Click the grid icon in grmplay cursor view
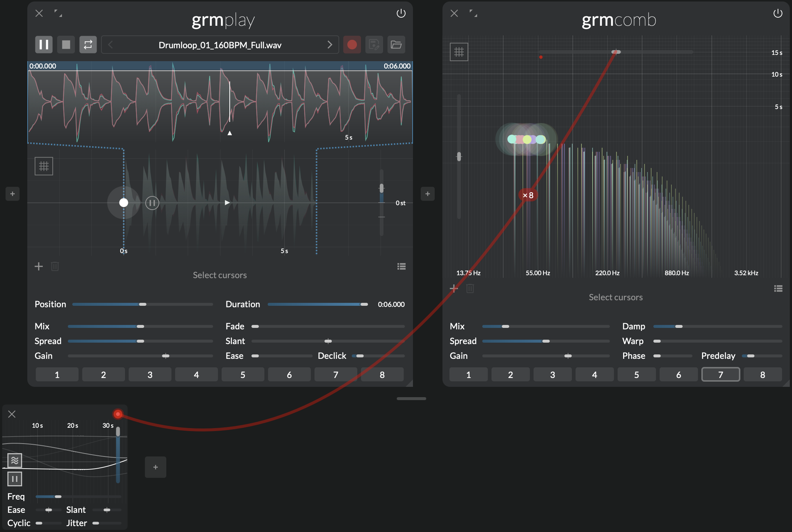This screenshot has width=792, height=532. pyautogui.click(x=44, y=166)
